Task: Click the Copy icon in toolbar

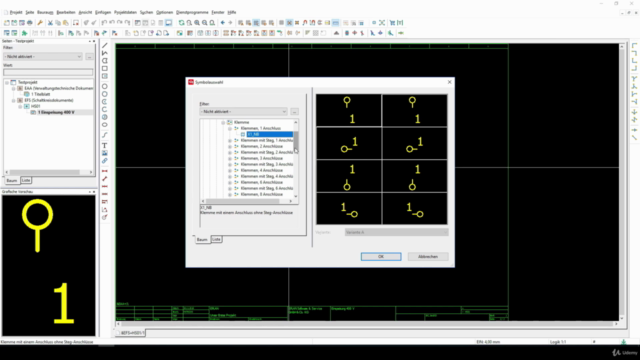Action: [x=58, y=23]
